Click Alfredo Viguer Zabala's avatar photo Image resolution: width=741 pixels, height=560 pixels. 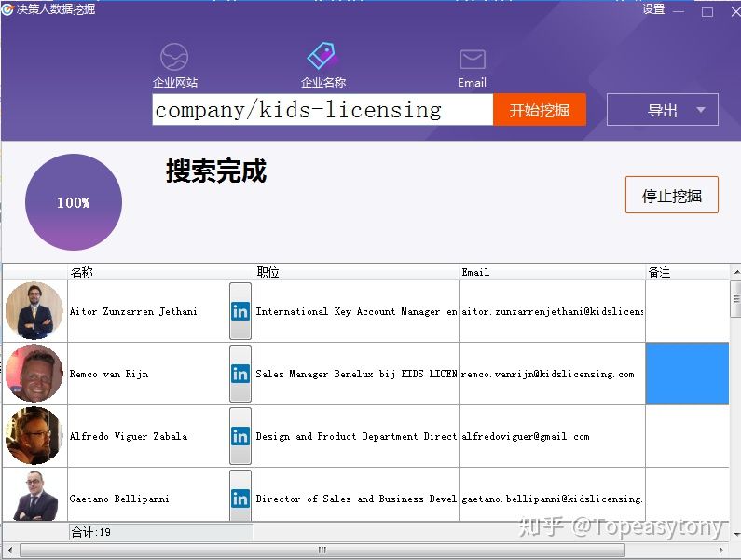(x=34, y=435)
